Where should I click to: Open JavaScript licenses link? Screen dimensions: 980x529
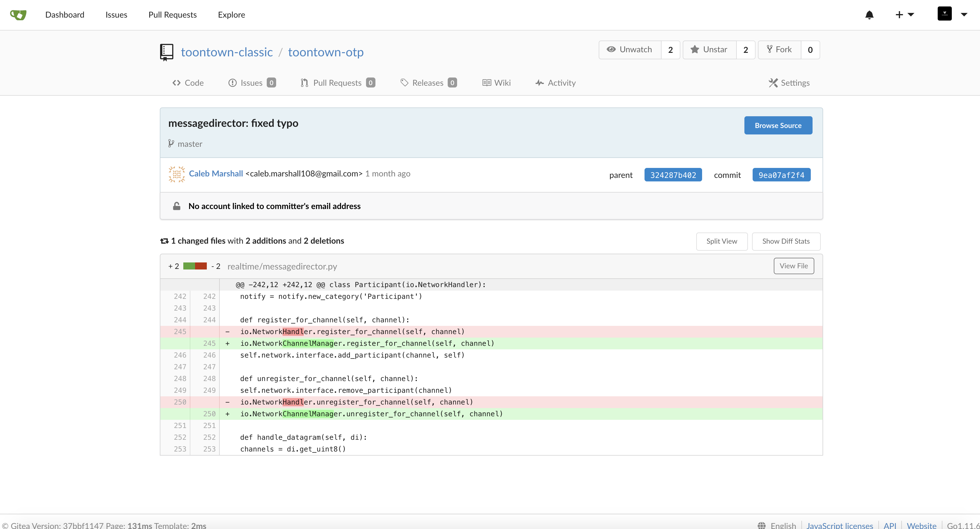839,525
